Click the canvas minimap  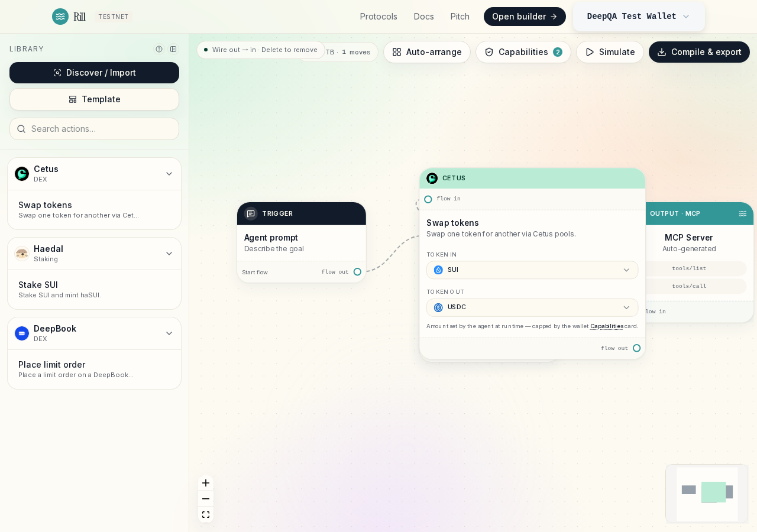pos(707,494)
